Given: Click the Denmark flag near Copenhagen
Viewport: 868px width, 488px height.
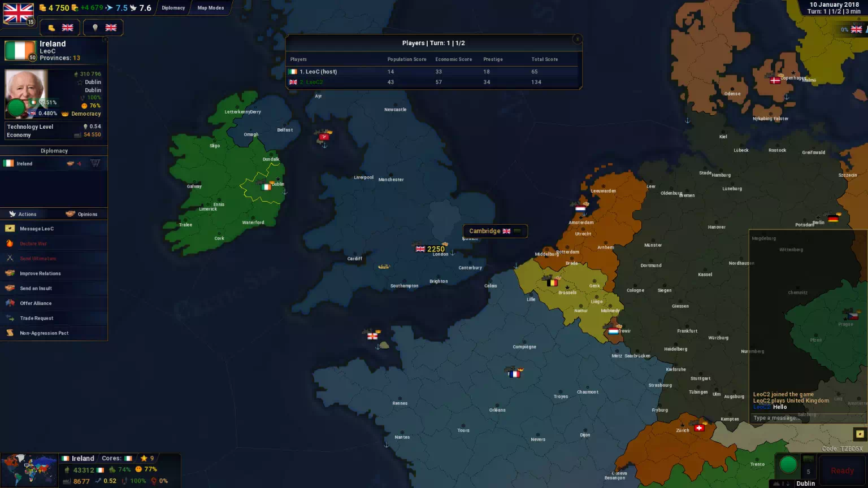Looking at the screenshot, I should [775, 80].
